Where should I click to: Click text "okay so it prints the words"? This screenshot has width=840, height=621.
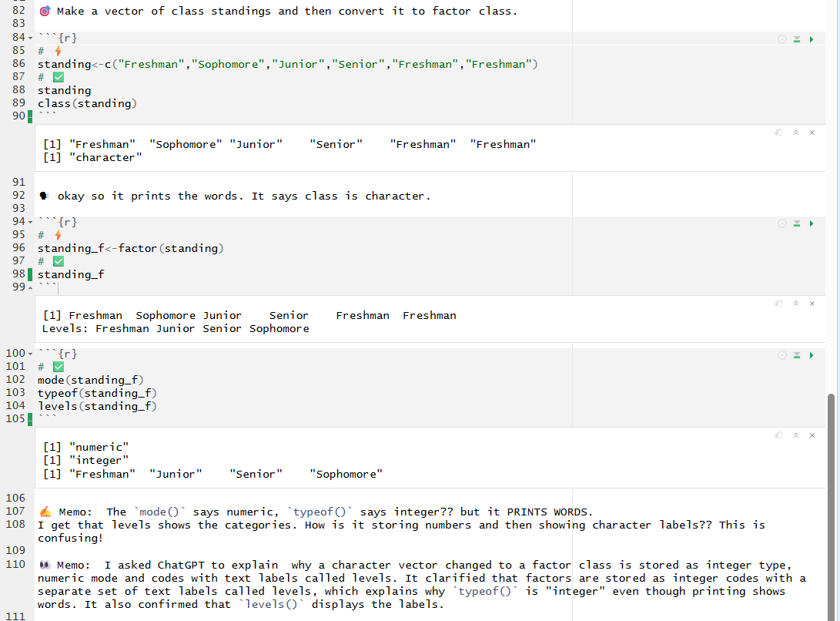coord(147,196)
